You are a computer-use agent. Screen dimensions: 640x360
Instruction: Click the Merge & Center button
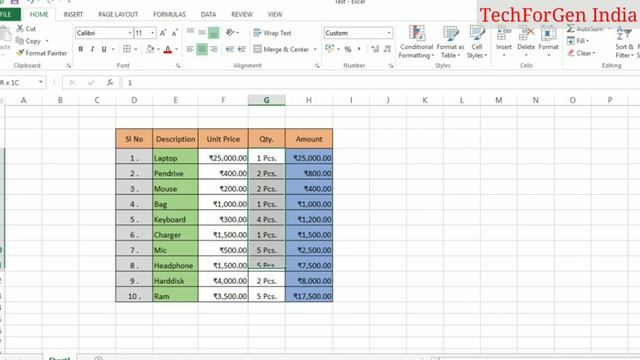tap(281, 49)
